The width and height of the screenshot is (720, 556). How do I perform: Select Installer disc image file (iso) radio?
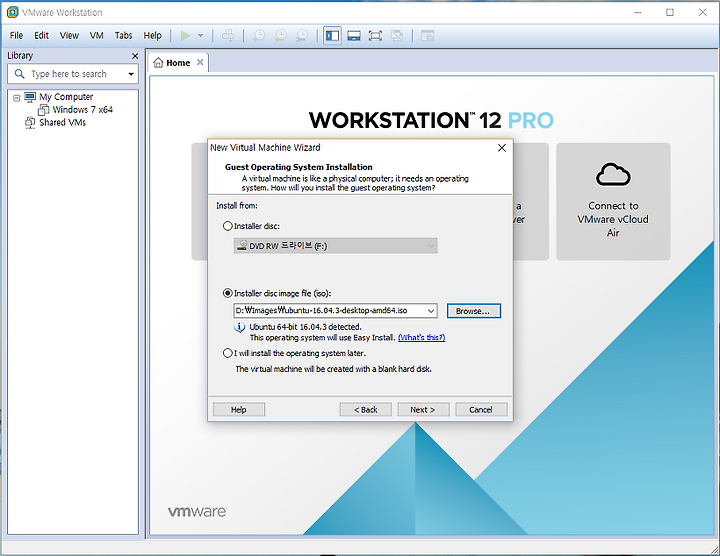point(227,293)
